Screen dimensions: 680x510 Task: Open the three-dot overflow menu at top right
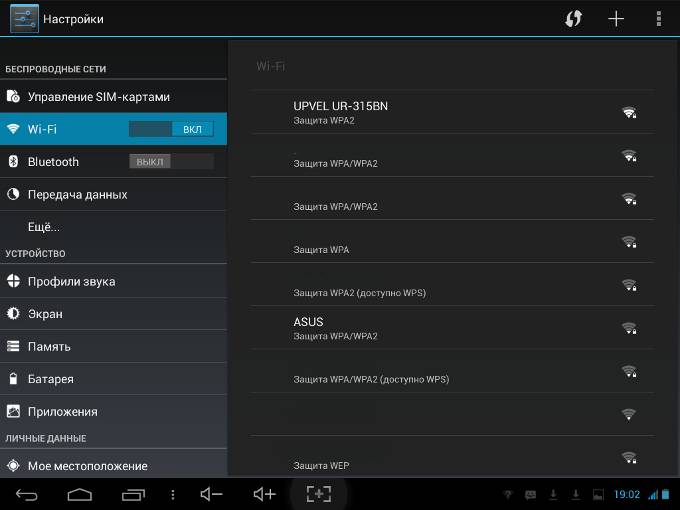tap(658, 19)
